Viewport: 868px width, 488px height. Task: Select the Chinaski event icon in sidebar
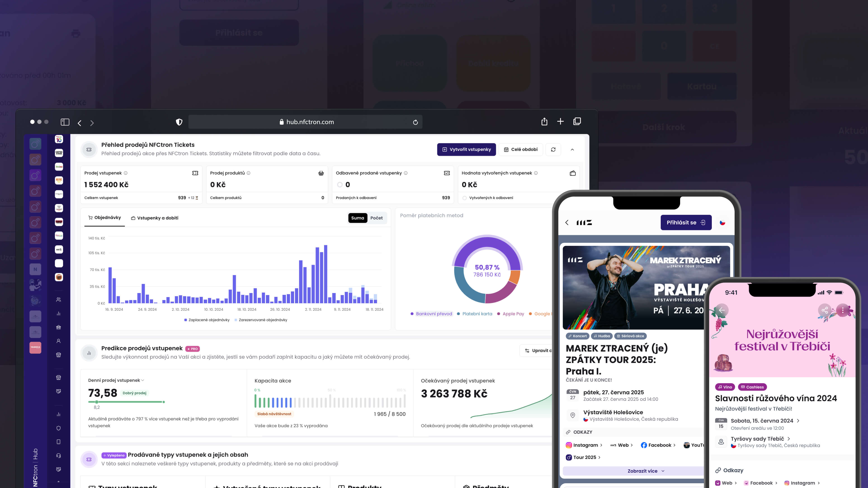pyautogui.click(x=59, y=222)
